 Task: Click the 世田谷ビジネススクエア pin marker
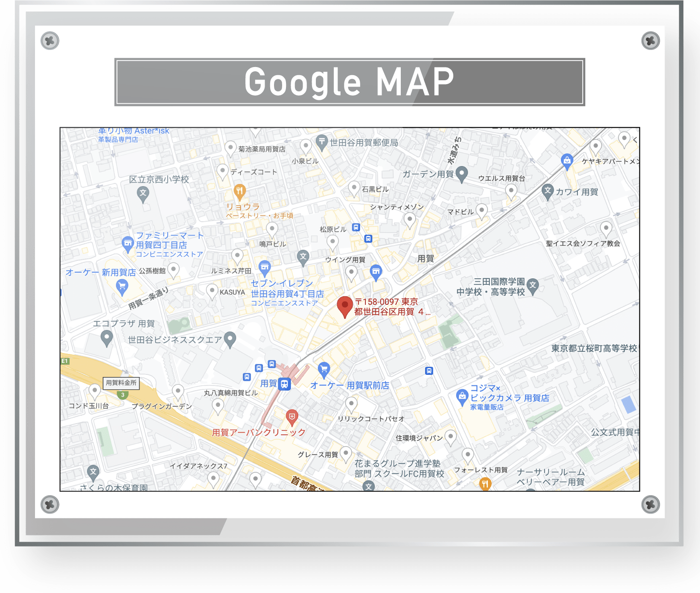point(230,340)
